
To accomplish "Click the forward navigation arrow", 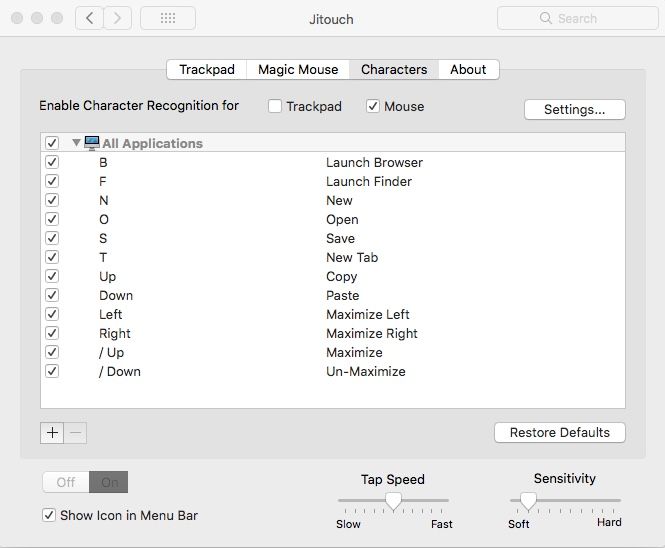I will (x=118, y=18).
